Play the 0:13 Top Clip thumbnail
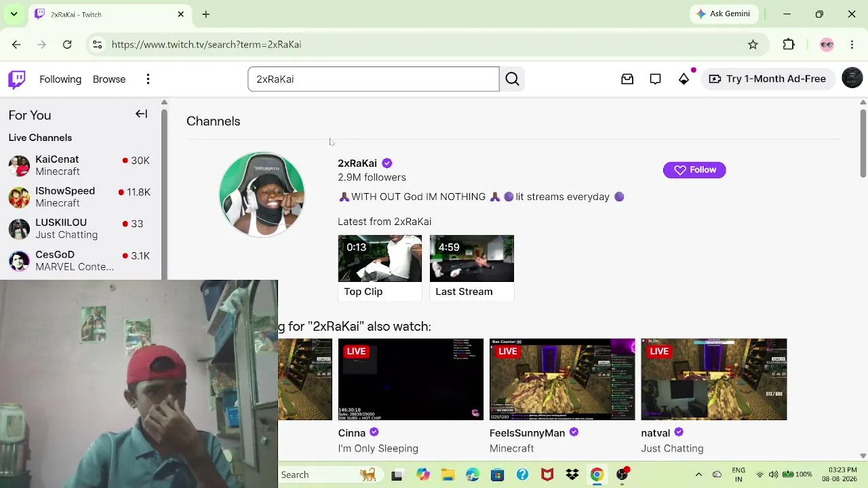Screen dimensions: 868x488 click(380, 258)
